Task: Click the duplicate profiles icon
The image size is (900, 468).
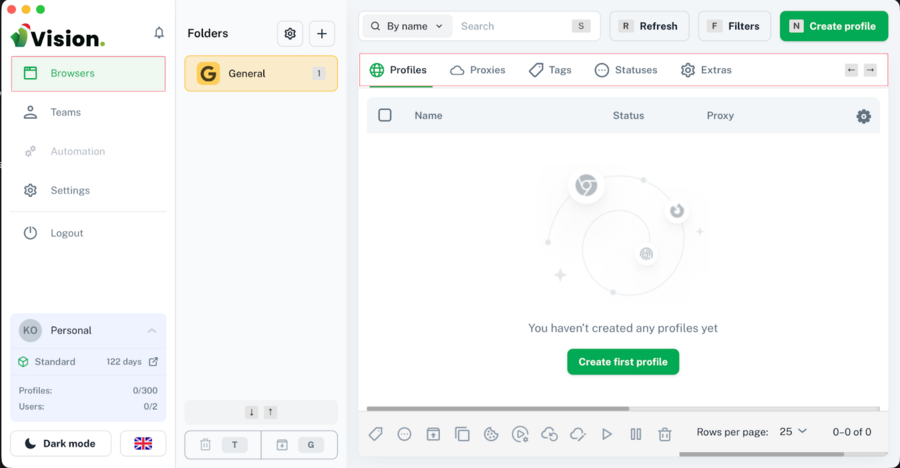Action: 462,434
